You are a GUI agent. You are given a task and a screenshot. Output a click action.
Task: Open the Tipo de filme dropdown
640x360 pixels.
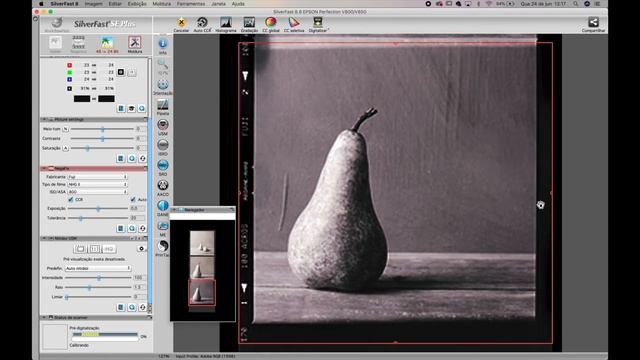coord(98,184)
